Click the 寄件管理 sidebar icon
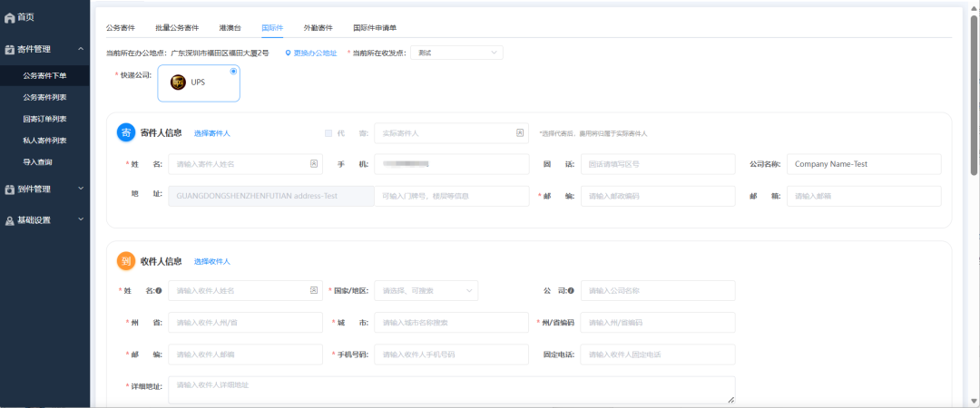Image resolution: width=980 pixels, height=408 pixels. tap(9, 49)
